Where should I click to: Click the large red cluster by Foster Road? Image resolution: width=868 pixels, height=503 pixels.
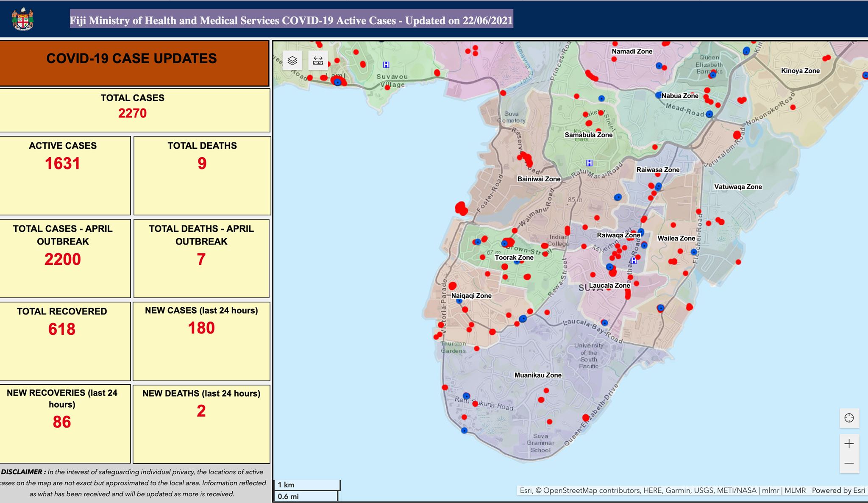coord(461,208)
